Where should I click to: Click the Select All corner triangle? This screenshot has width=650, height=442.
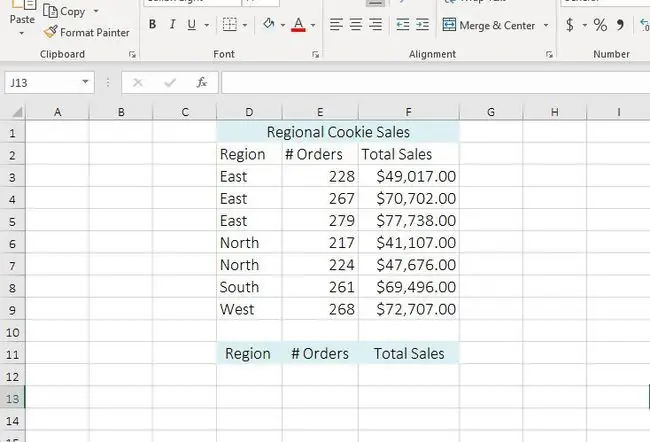[x=15, y=112]
